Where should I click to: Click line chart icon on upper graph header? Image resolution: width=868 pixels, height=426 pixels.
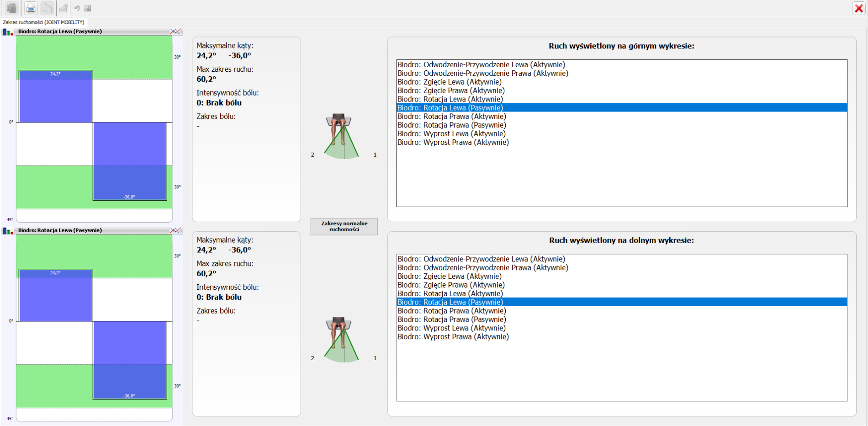click(176, 32)
